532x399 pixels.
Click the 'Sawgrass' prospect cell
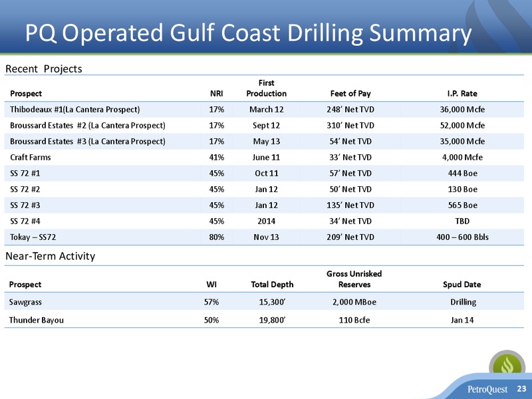click(25, 303)
